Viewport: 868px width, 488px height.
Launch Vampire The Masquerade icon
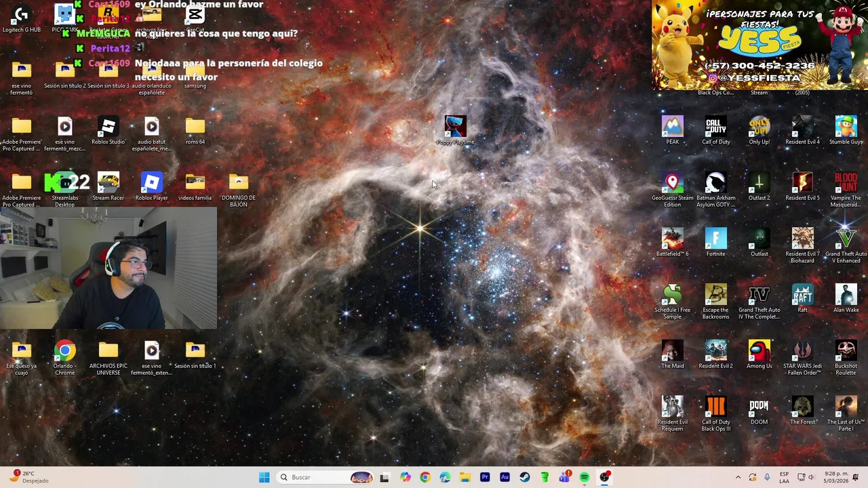(846, 190)
